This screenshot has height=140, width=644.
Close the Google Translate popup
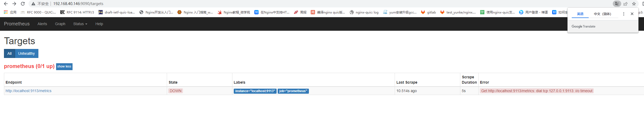[x=632, y=14]
